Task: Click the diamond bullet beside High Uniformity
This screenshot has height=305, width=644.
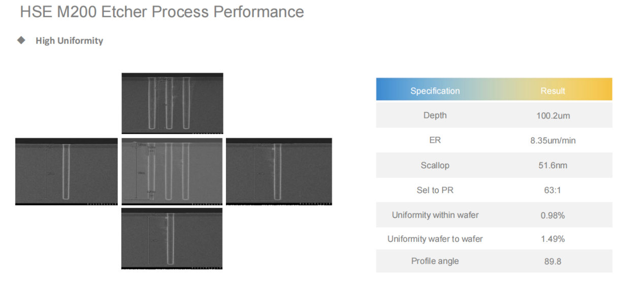Action: [x=21, y=40]
